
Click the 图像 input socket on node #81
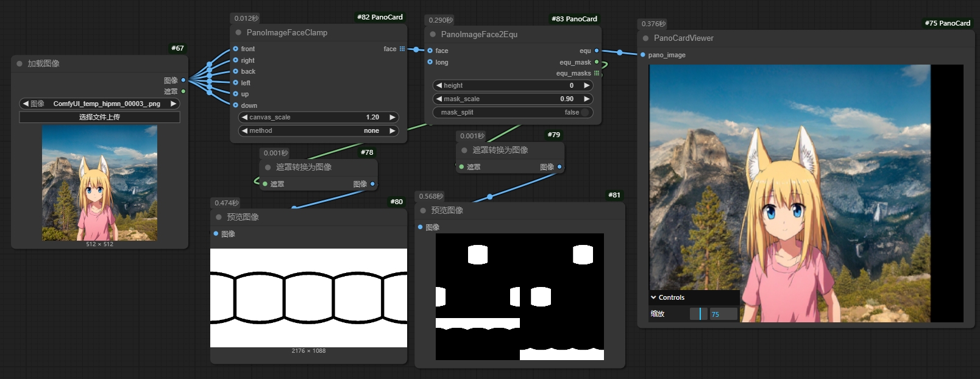[420, 227]
